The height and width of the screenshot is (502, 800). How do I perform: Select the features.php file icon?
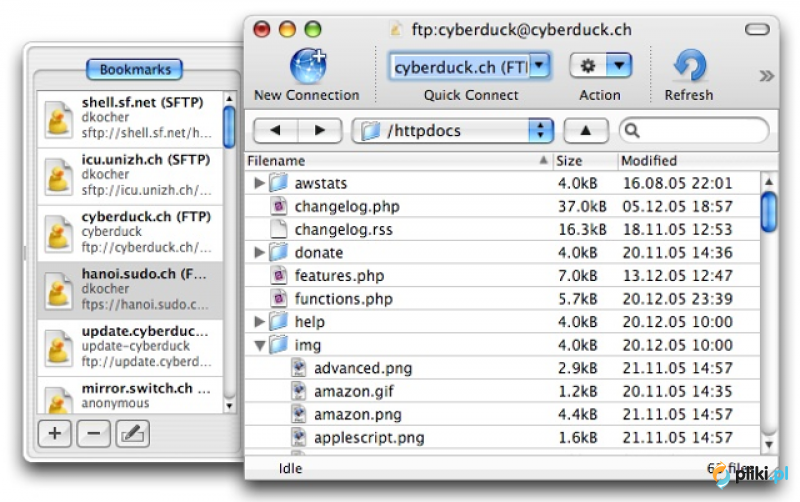(x=279, y=275)
